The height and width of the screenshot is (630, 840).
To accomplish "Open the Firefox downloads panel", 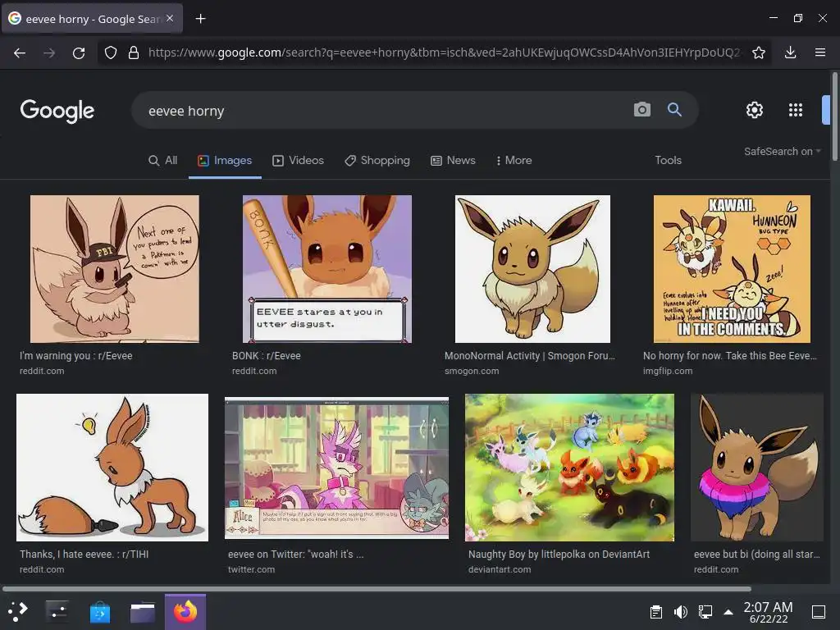I will pyautogui.click(x=790, y=52).
